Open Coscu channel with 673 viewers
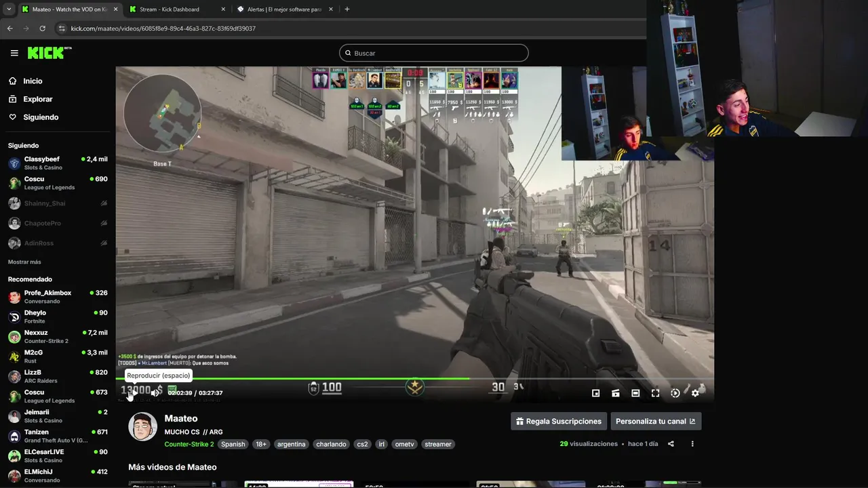868x488 pixels. point(58,396)
